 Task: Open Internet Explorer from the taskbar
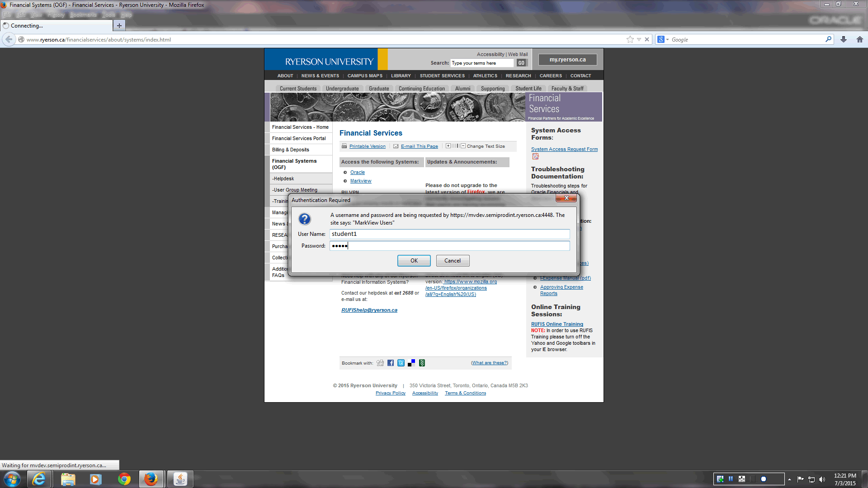tap(39, 479)
